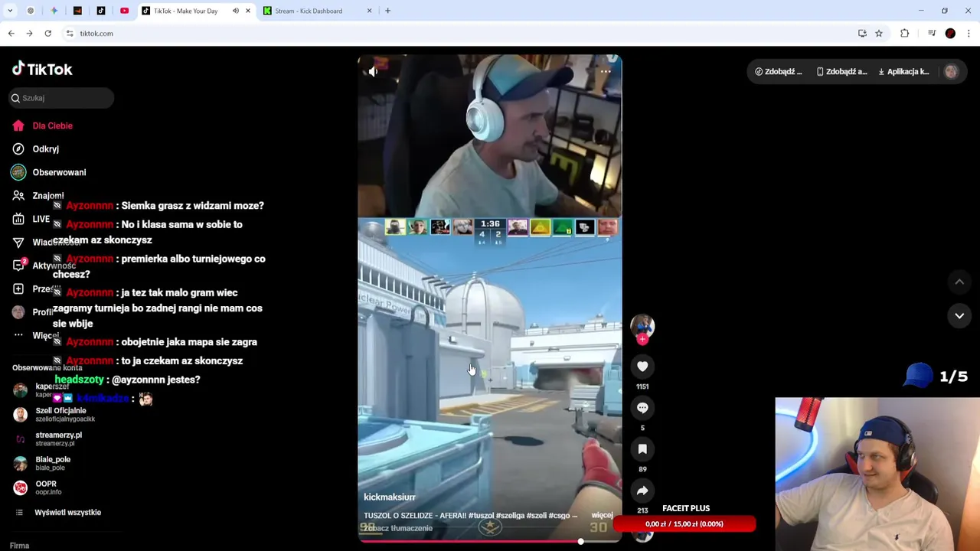Open comments via the speech bubble icon
Screen dimensions: 980x551
coord(642,408)
